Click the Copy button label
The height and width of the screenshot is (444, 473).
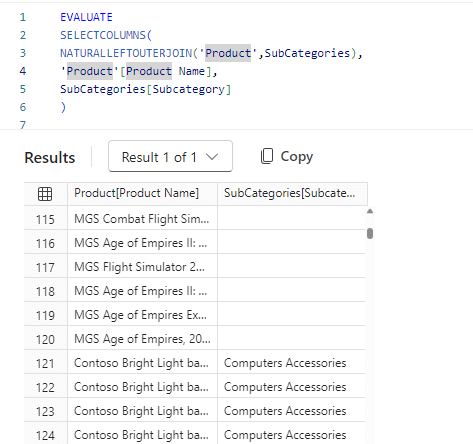297,157
